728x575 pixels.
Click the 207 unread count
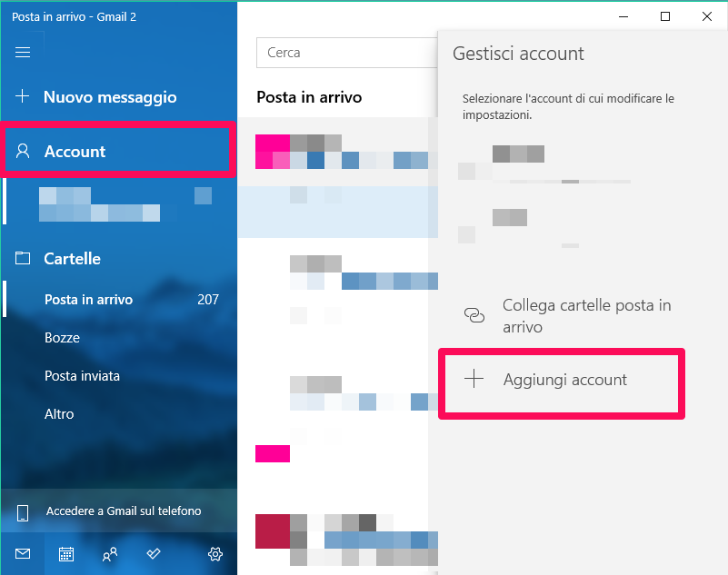click(208, 300)
